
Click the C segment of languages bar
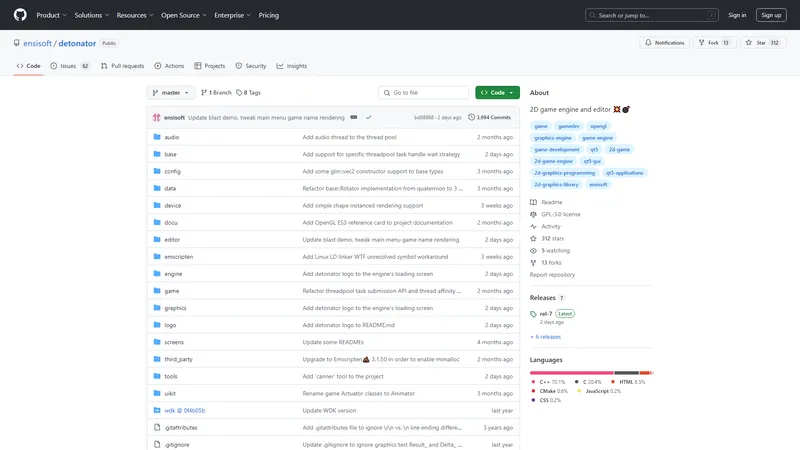pyautogui.click(x=627, y=373)
